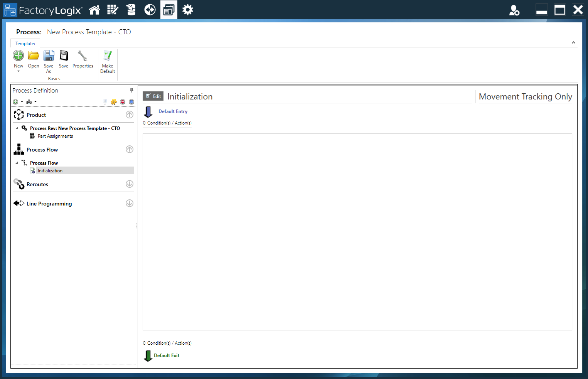Image resolution: width=588 pixels, height=379 pixels.
Task: Open the Home screen from the top navigation
Action: (94, 10)
